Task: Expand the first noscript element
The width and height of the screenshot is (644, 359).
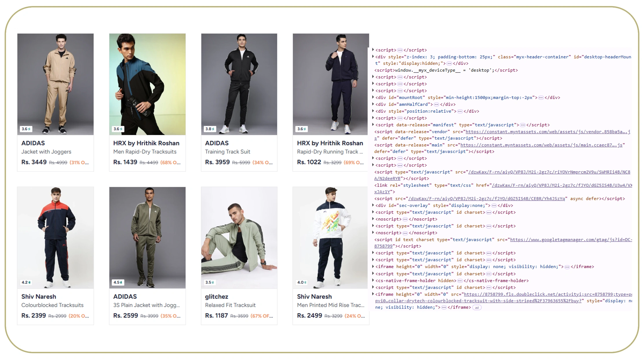Action: [373, 219]
